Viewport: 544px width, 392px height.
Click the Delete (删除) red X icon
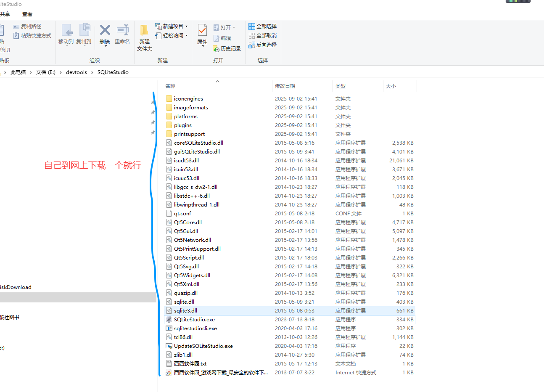click(x=105, y=30)
